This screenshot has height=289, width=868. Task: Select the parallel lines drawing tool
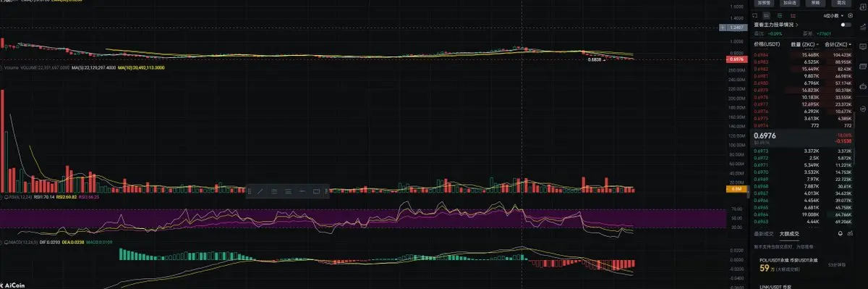(x=289, y=192)
